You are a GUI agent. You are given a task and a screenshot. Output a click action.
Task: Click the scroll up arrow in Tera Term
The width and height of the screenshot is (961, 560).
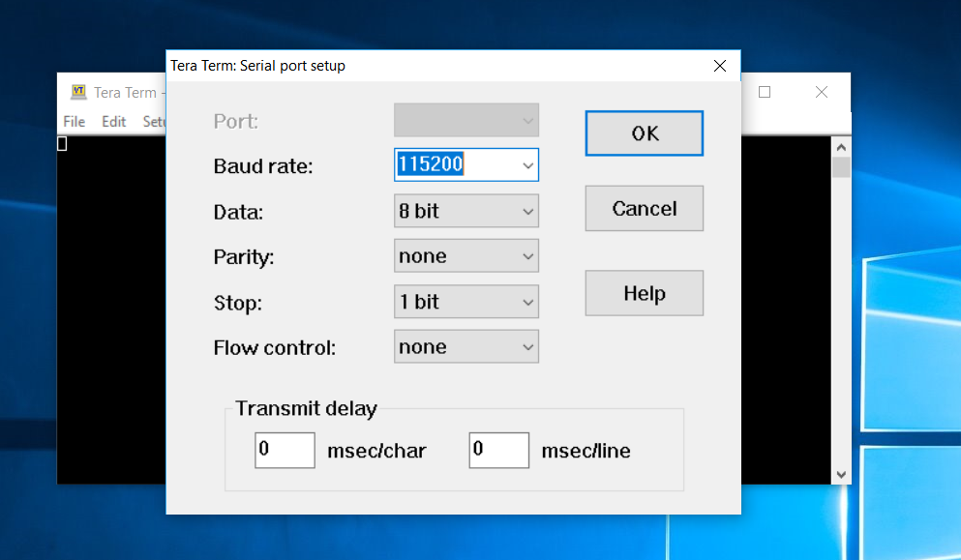tap(841, 147)
